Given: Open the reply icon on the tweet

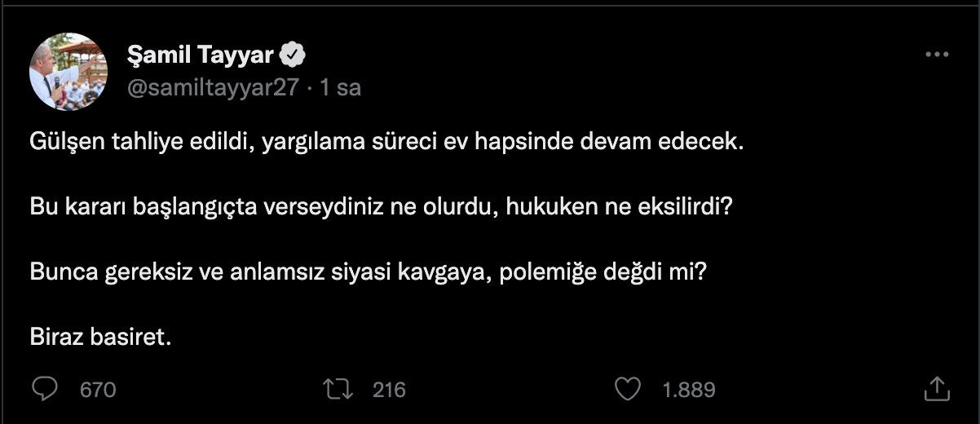Looking at the screenshot, I should click(44, 390).
